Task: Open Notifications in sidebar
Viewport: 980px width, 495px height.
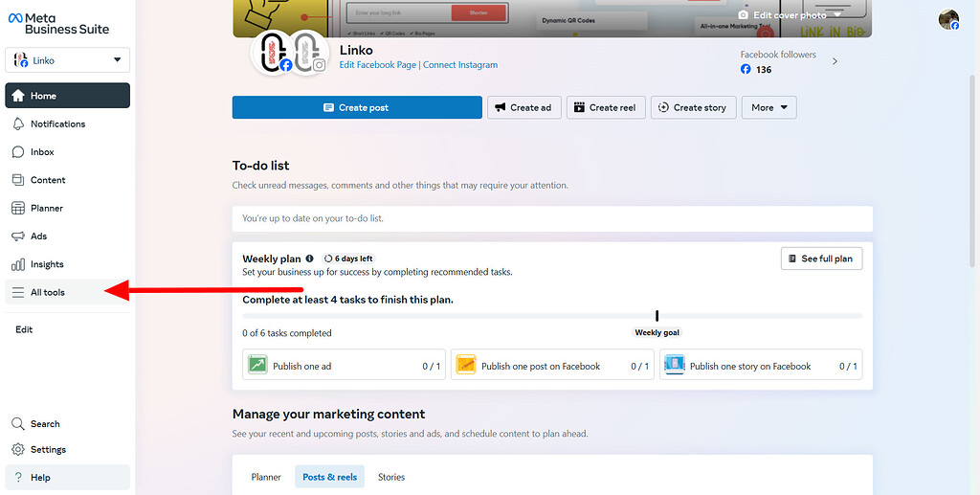Action: click(68, 124)
